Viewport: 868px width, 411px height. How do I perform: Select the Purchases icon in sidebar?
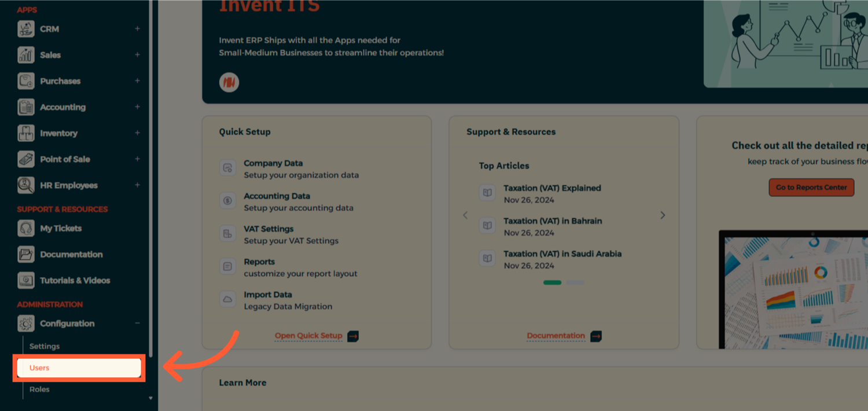26,81
